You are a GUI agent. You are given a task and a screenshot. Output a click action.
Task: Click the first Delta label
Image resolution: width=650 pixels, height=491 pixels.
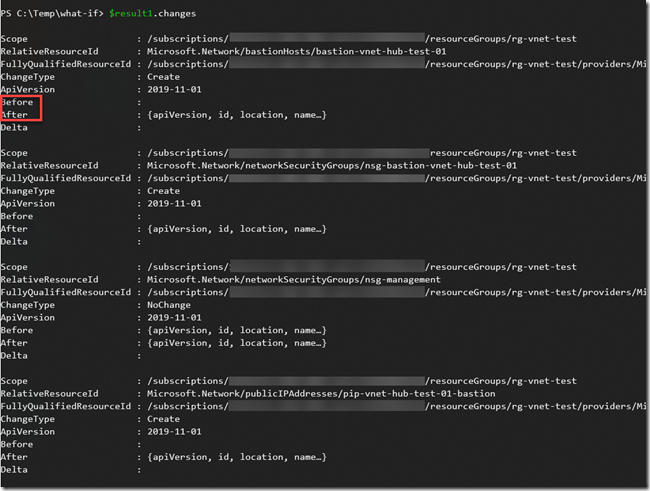(14, 128)
